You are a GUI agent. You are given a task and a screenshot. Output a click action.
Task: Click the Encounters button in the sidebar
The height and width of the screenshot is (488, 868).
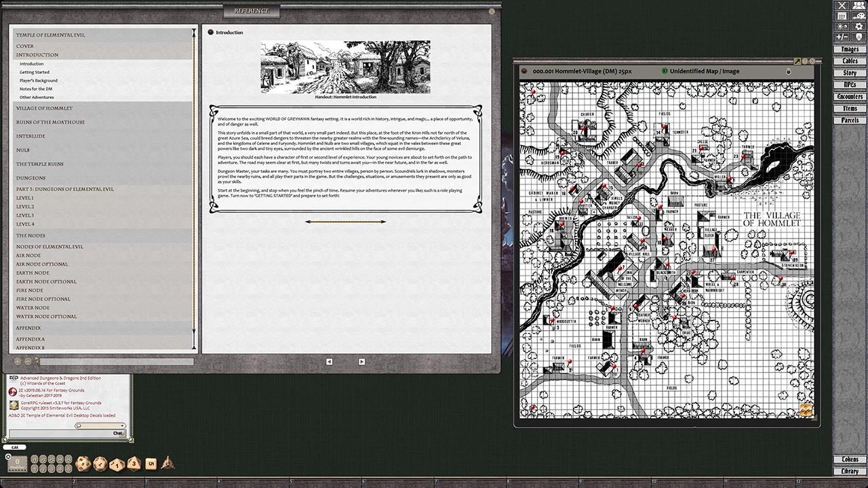tap(850, 96)
